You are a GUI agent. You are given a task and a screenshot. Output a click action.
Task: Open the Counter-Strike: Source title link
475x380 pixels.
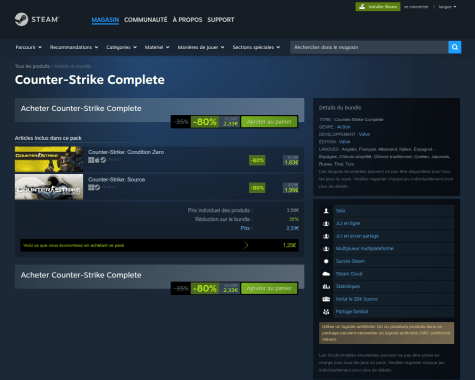pos(116,179)
